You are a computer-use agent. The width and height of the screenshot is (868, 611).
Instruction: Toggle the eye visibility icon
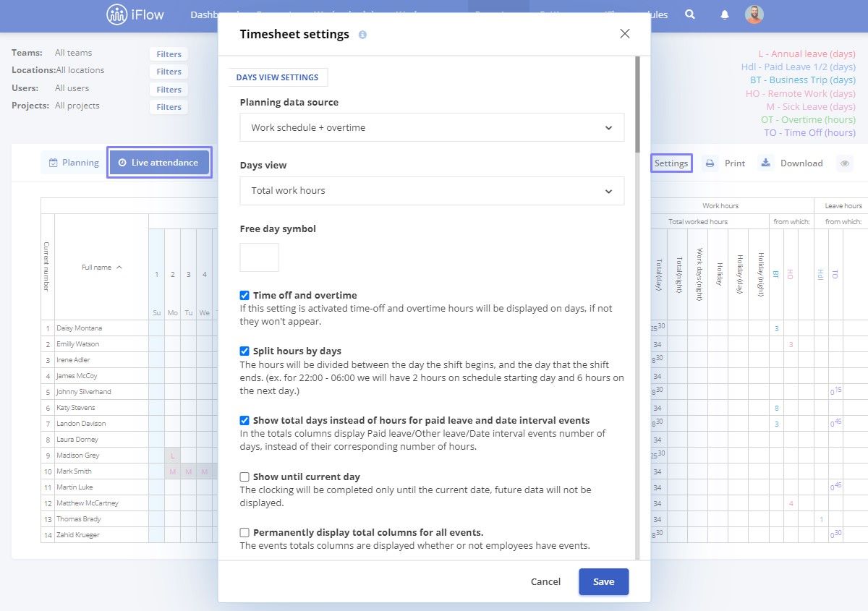(x=844, y=163)
